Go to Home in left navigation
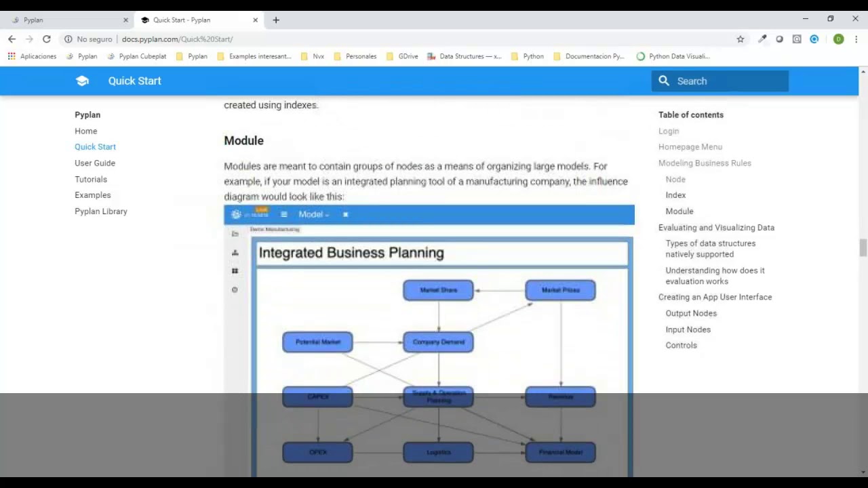Viewport: 868px width, 488px height. click(86, 131)
